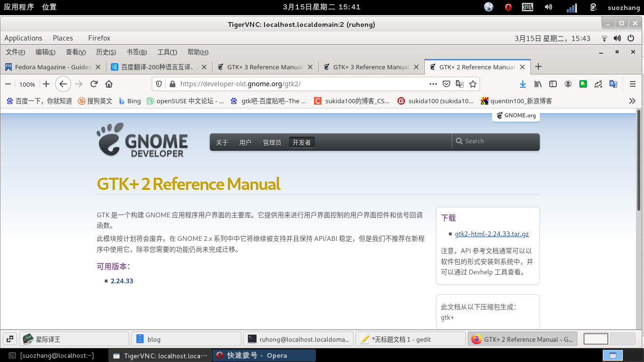The width and height of the screenshot is (644, 362).
Task: Open the Bing bookmark
Action: [130, 101]
